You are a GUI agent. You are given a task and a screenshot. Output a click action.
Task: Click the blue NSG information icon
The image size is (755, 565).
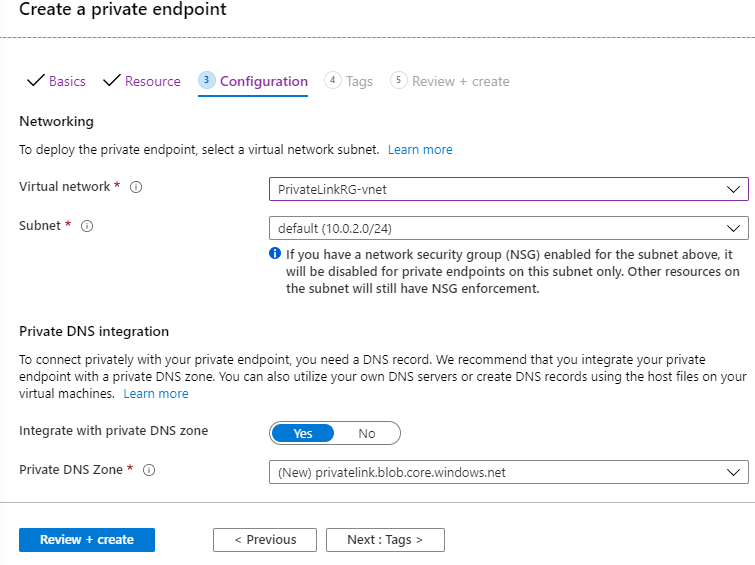275,253
